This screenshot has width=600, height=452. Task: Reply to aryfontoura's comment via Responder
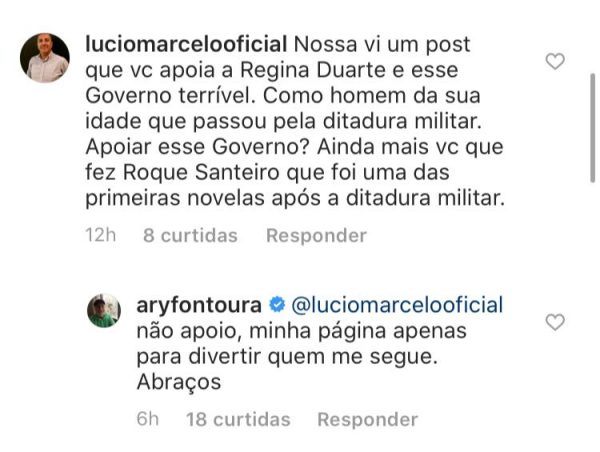pos(368,419)
